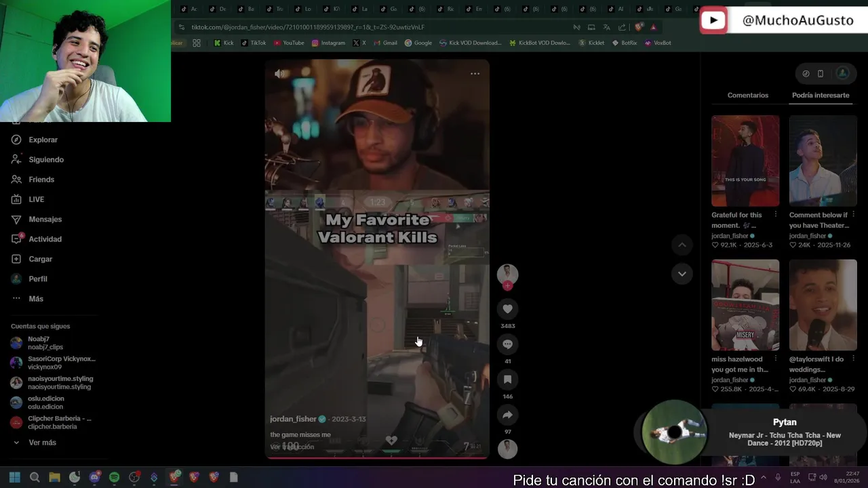Open File Explorer from the taskbar

click(54, 477)
